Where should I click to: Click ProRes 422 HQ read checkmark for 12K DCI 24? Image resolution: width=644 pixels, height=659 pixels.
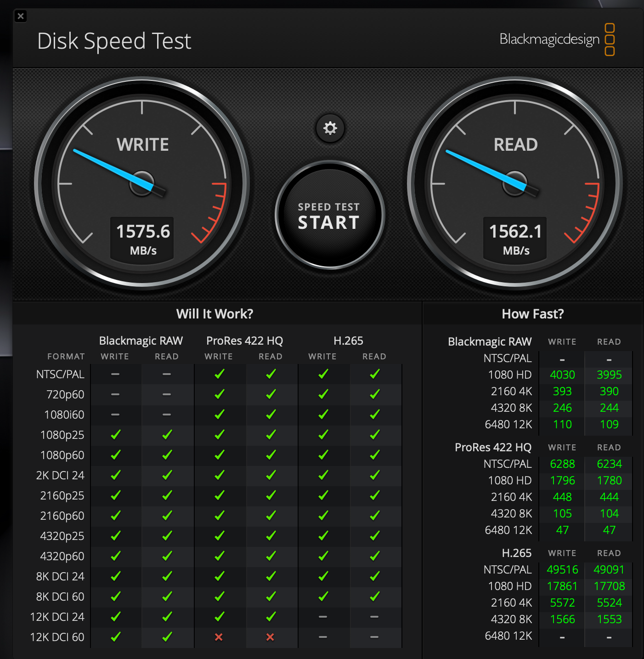[x=271, y=616]
